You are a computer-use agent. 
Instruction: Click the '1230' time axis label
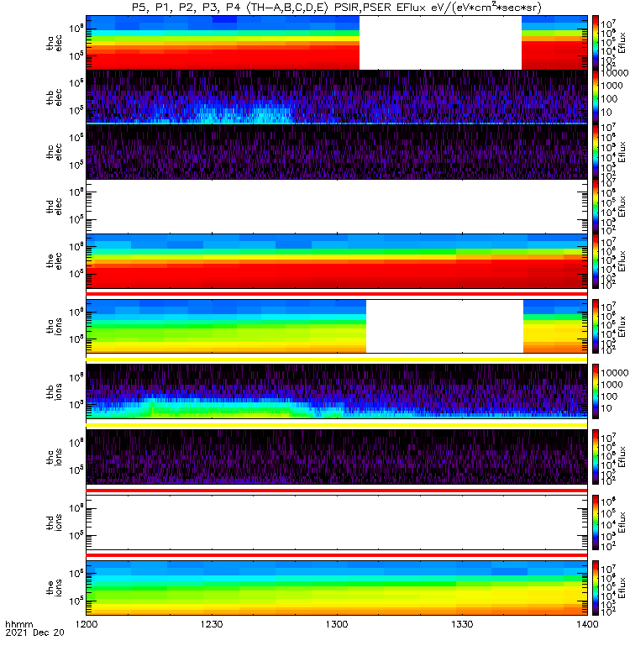pos(212,624)
